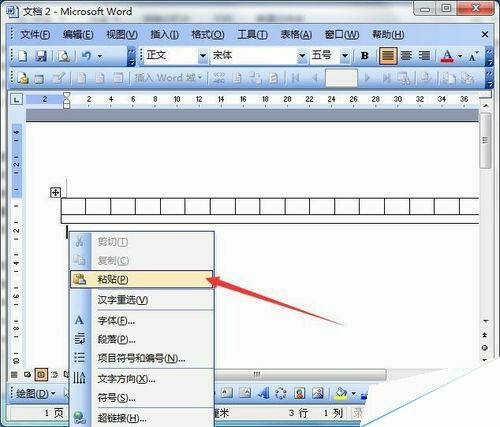Expand the Undo history dropdown arrow
The image size is (500, 427).
[x=100, y=56]
